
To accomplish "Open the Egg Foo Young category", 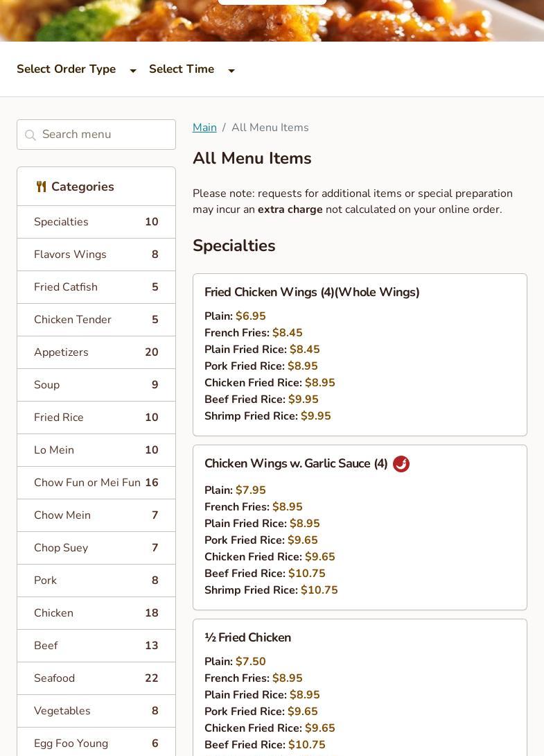I will pyautogui.click(x=96, y=744).
